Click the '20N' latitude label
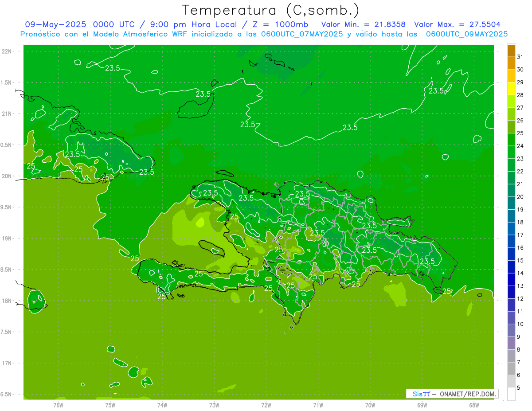 tap(7, 176)
